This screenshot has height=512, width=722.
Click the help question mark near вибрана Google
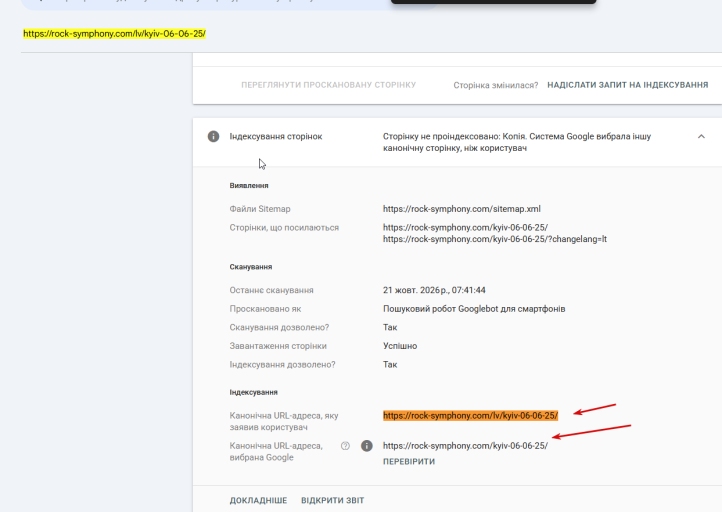345,446
